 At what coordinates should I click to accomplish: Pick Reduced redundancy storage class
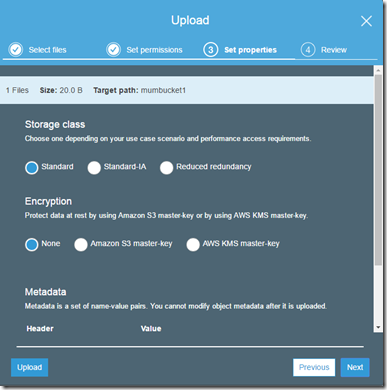click(166, 168)
